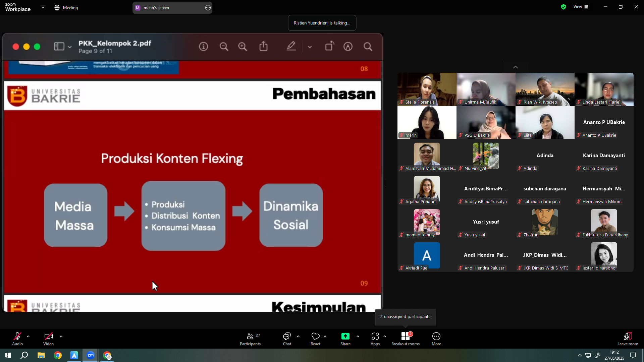The image size is (644, 362).
Task: Click the divider handle beside shared screen
Action: pos(385,181)
